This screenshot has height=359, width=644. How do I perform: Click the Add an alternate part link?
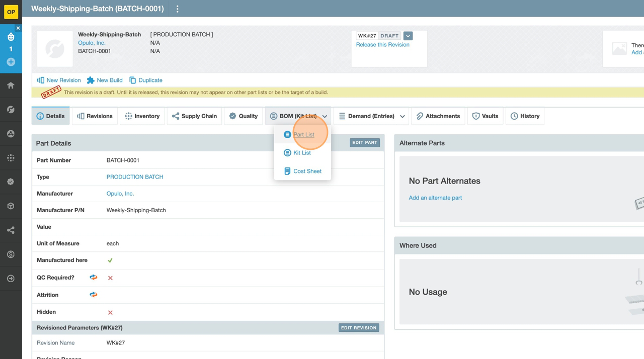[435, 198]
